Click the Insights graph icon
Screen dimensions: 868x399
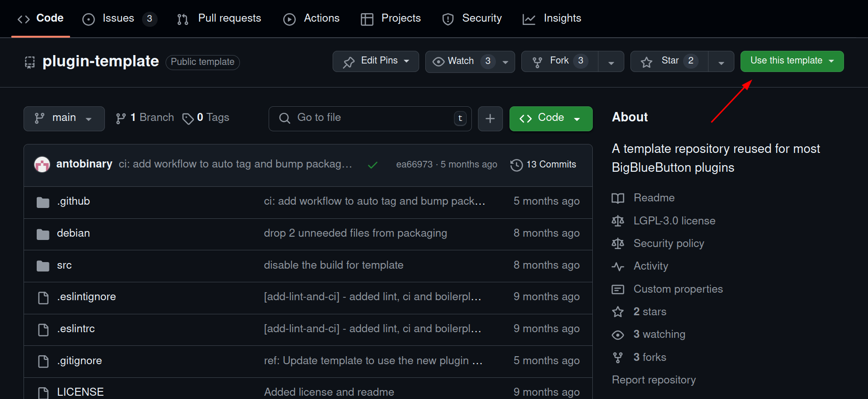point(529,19)
